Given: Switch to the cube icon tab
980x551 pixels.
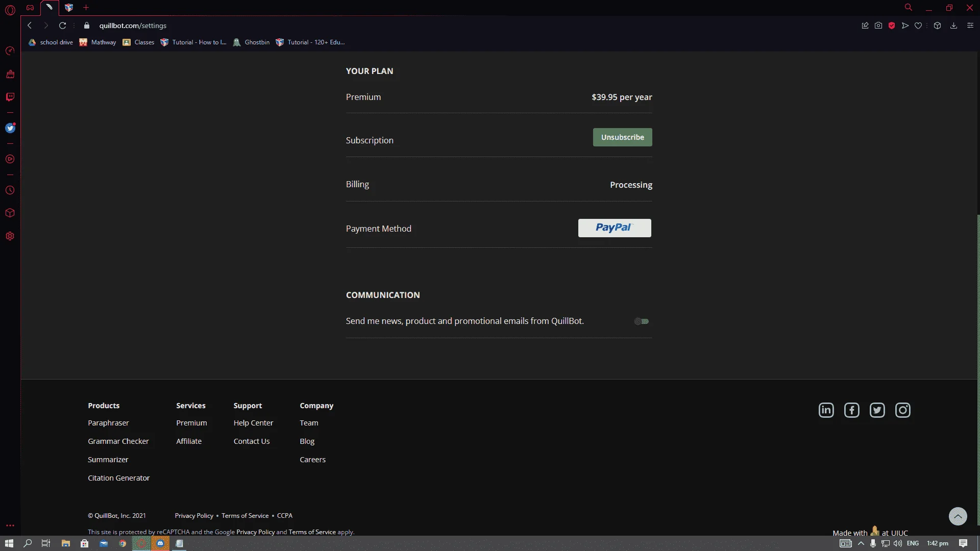Looking at the screenshot, I should tap(69, 8).
